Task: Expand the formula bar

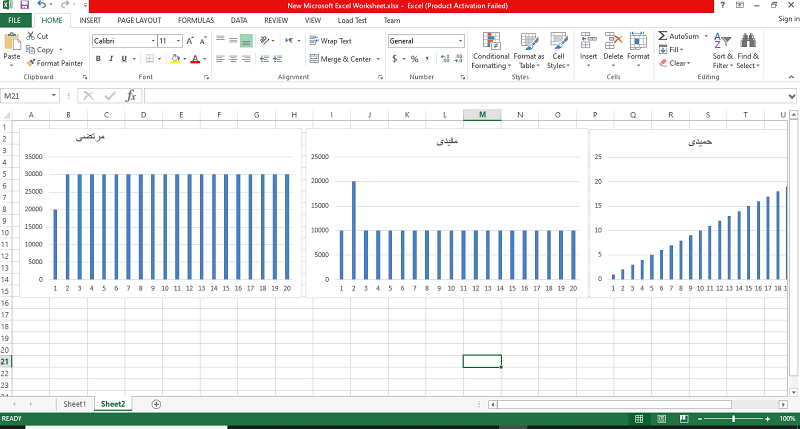Action: [791, 96]
